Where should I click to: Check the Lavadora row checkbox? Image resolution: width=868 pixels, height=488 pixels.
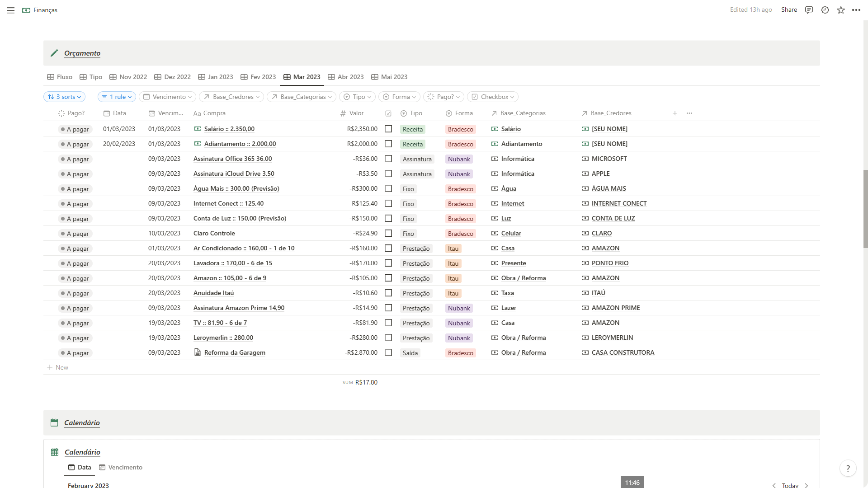click(388, 263)
